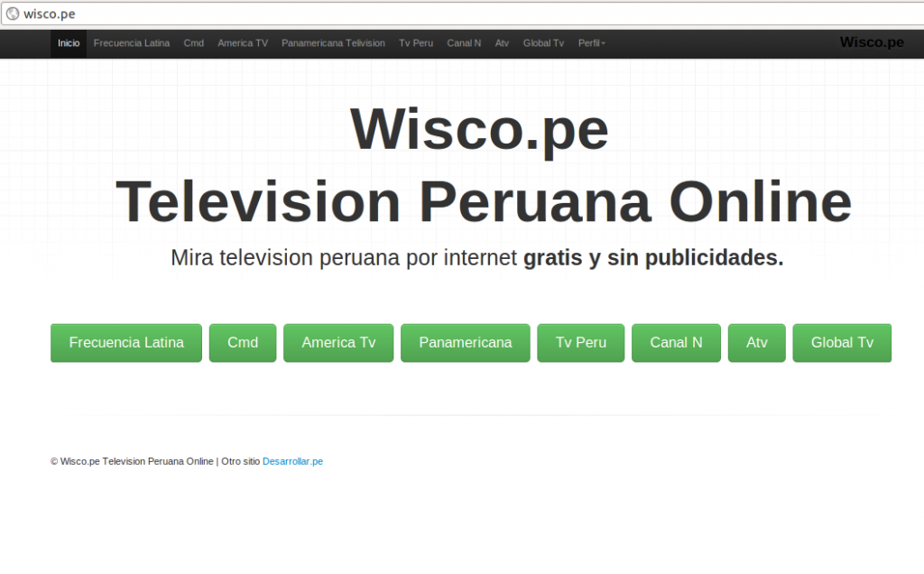
Task: Go to Cmd in the top navbar
Action: point(193,43)
